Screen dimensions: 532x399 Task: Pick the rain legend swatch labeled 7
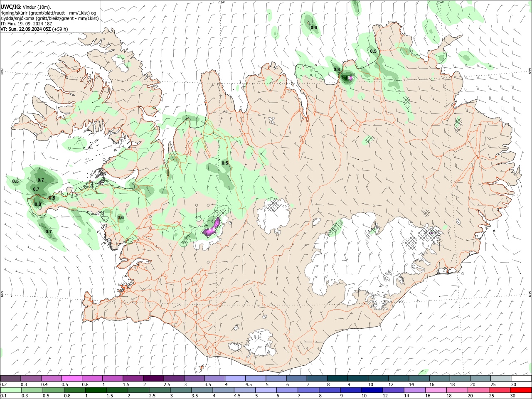[308, 390]
